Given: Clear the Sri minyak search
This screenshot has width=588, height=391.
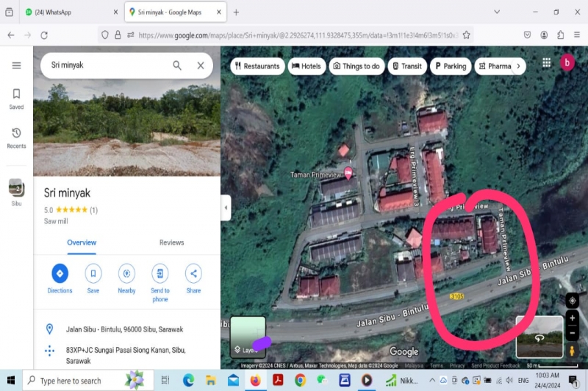Looking at the screenshot, I should pos(201,65).
